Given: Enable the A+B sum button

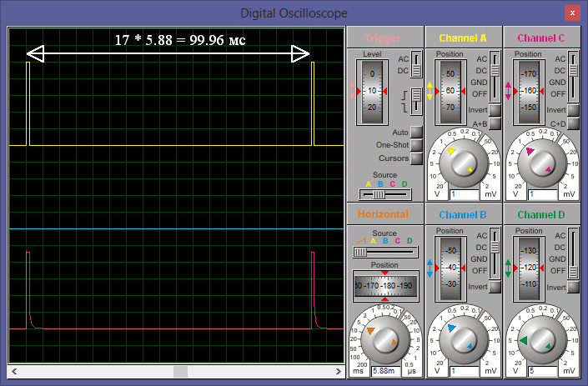Looking at the screenshot, I should (x=495, y=123).
